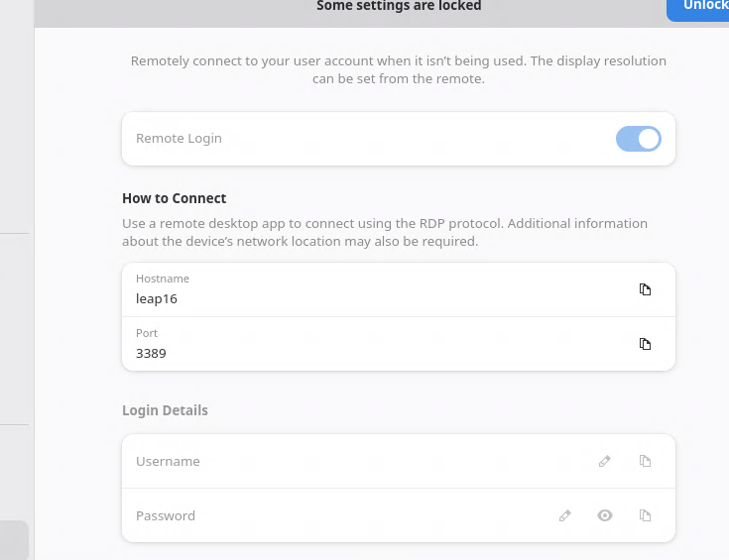Select the 3389 port value
Viewport: 729px width, 560px height.
click(151, 353)
